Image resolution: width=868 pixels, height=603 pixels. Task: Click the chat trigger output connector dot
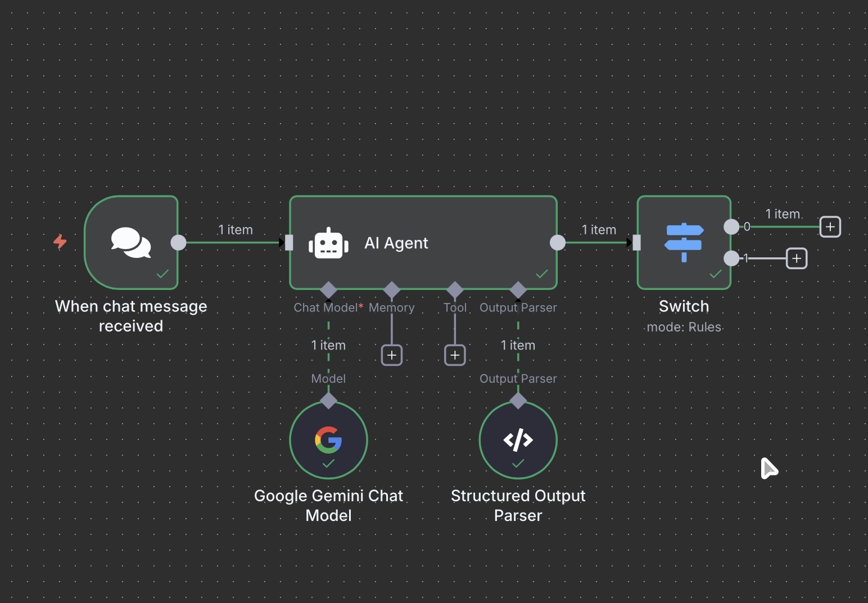coord(178,242)
